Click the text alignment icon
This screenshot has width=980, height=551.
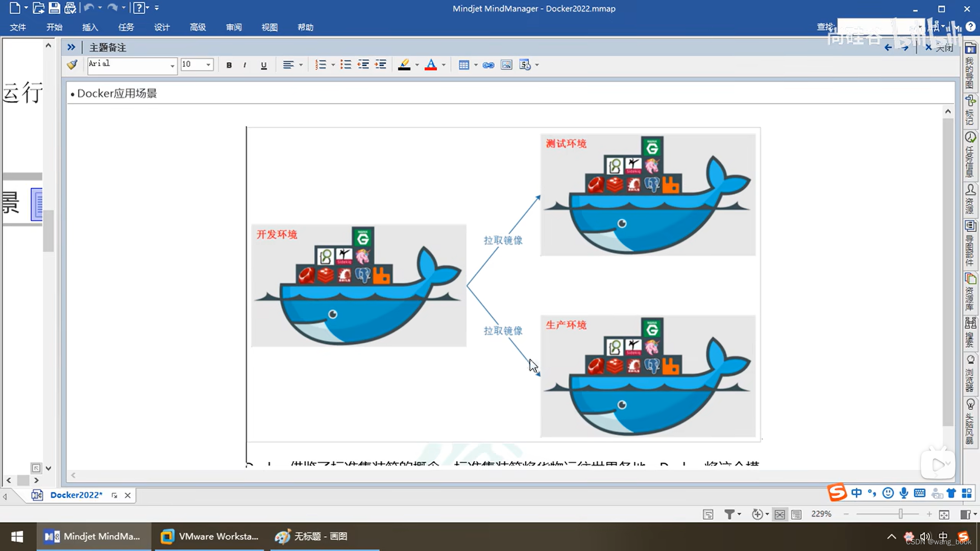pos(290,65)
